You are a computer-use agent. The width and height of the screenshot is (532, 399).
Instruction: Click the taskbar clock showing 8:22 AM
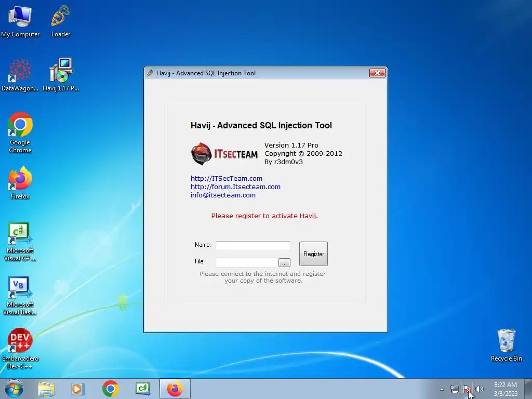coord(506,389)
